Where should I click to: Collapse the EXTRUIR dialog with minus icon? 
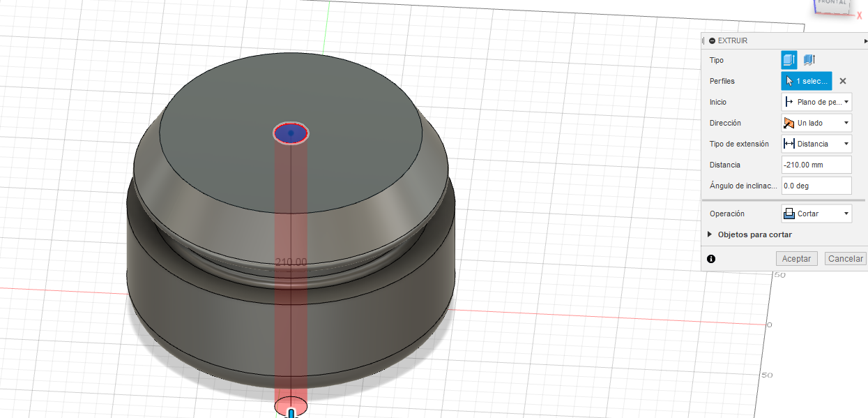click(712, 41)
